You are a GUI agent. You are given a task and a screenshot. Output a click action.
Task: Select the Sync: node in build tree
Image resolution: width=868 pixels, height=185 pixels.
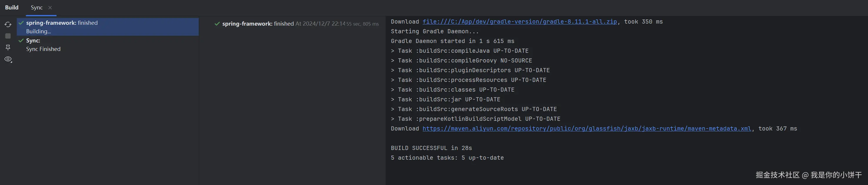point(33,40)
